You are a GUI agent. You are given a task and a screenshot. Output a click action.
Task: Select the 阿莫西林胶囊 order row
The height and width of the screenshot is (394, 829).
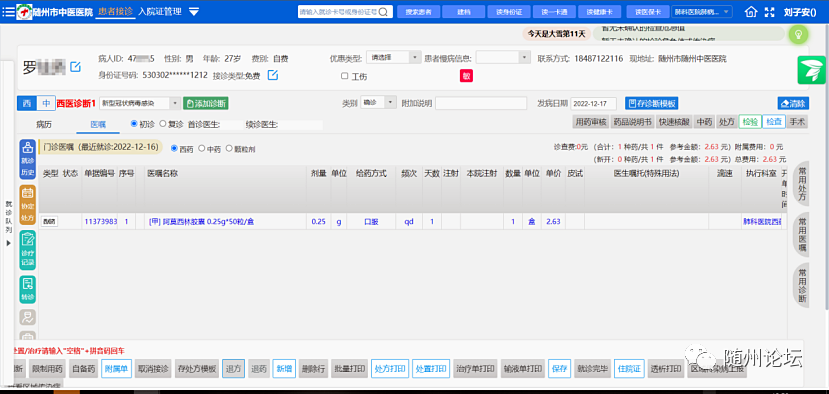pos(412,222)
